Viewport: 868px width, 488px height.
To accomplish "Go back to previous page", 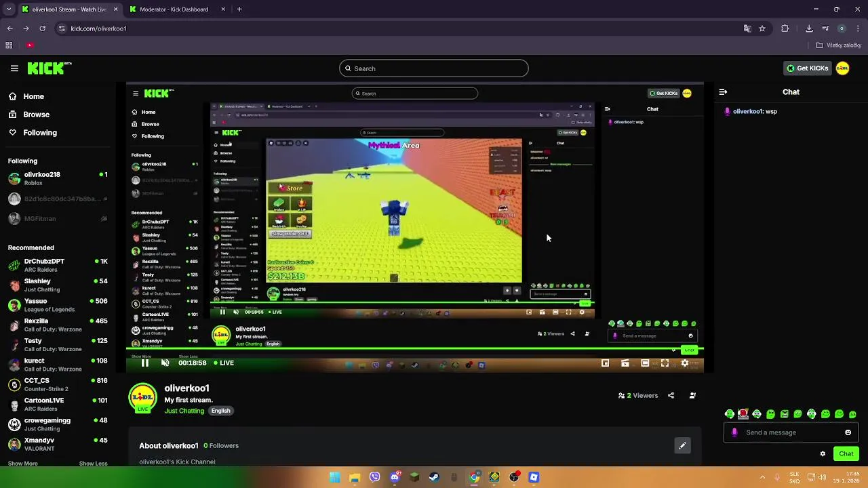I will tap(9, 28).
